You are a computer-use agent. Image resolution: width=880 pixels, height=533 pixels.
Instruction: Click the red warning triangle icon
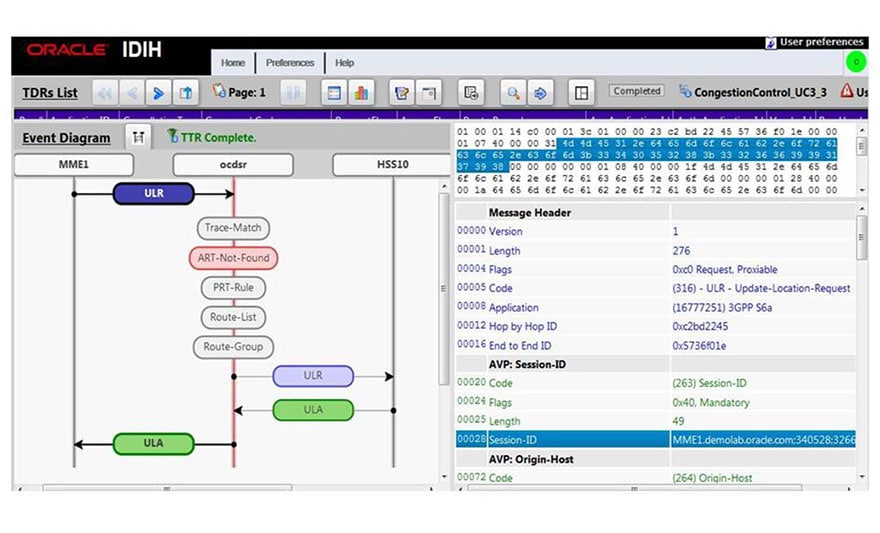point(847,90)
